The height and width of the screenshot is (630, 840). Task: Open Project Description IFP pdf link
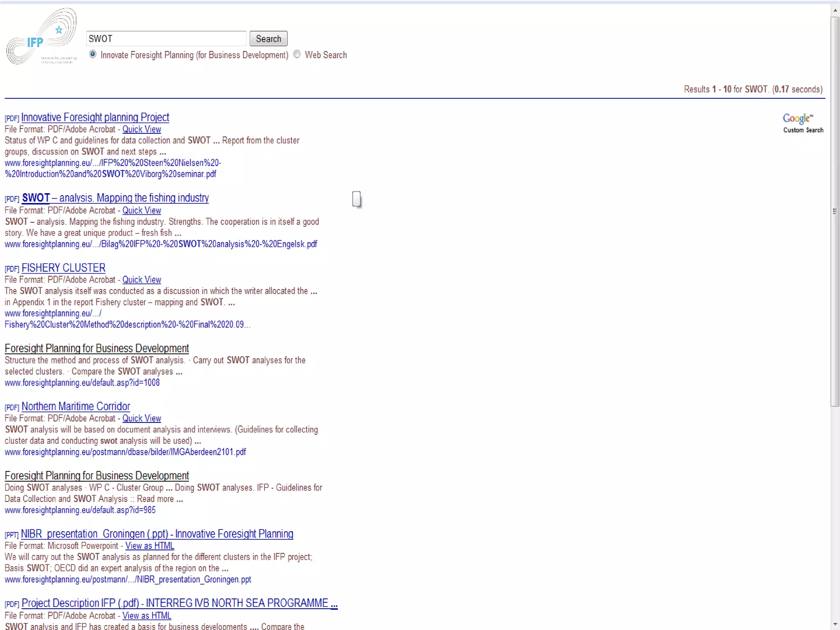pos(179,603)
